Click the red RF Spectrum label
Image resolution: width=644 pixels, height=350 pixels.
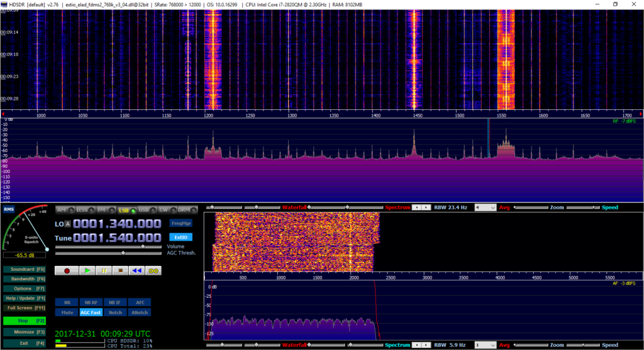tap(397, 207)
